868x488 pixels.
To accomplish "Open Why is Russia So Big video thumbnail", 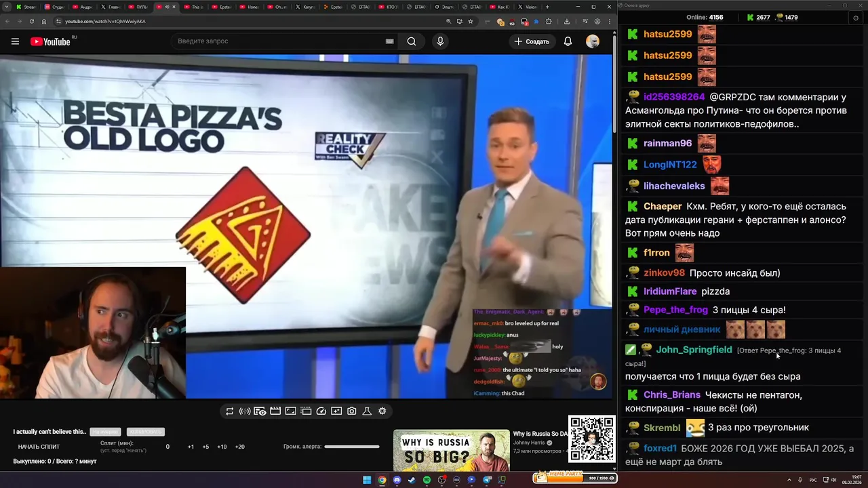I will point(451,450).
